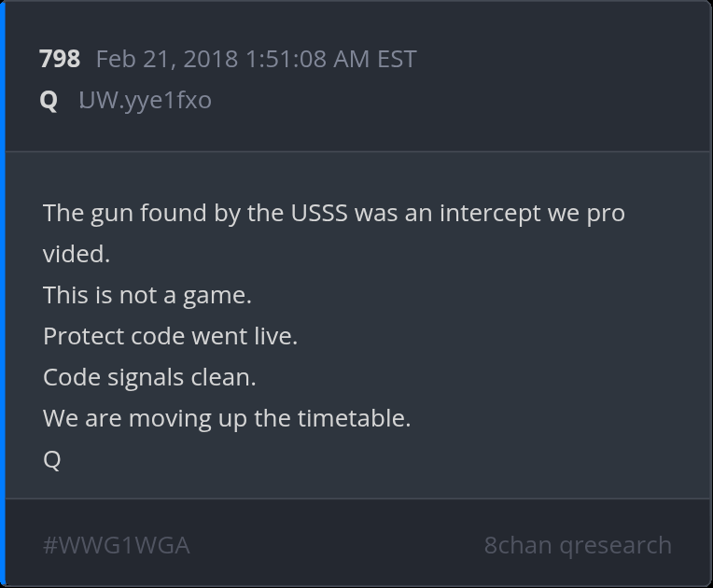The width and height of the screenshot is (713, 588).
Task: Click the date Feb 21, 2018
Action: [167, 60]
